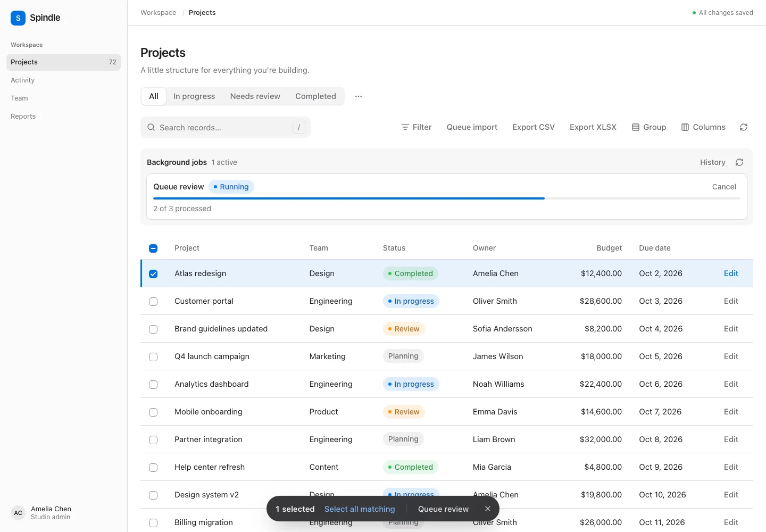766x532 pixels.
Task: Click Select all matching
Action: click(x=360, y=509)
